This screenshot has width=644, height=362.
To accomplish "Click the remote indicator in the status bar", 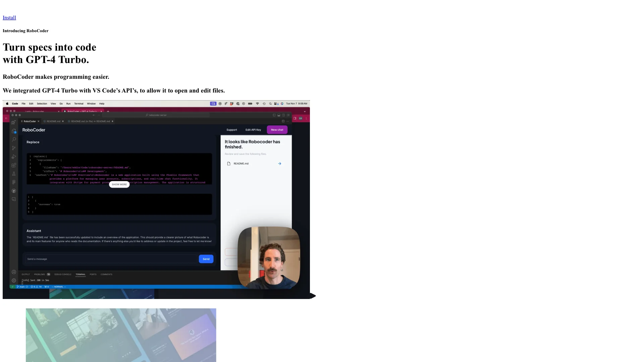I will (12, 287).
